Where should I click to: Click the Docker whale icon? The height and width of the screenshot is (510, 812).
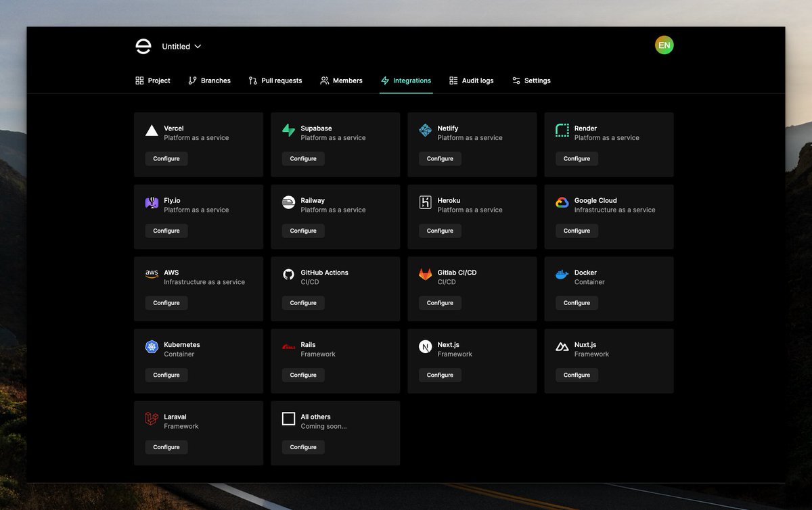point(562,275)
